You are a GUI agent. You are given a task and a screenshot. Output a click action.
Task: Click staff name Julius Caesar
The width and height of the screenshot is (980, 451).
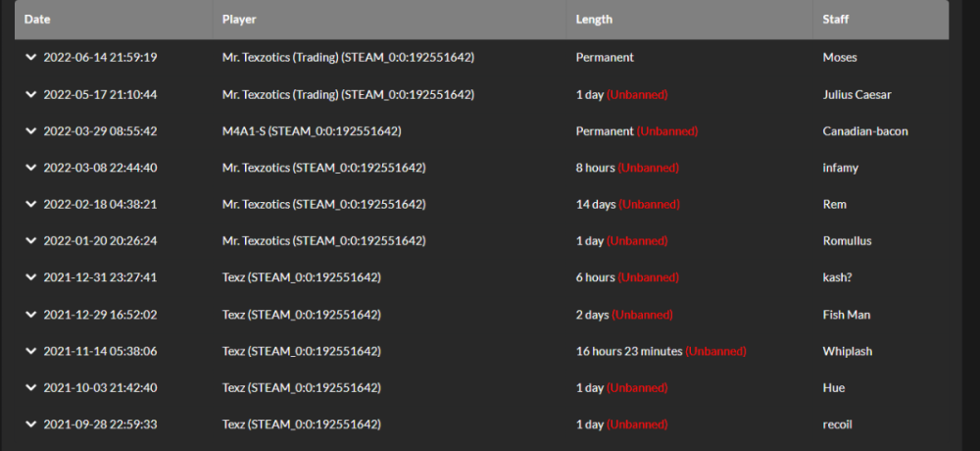tap(857, 94)
